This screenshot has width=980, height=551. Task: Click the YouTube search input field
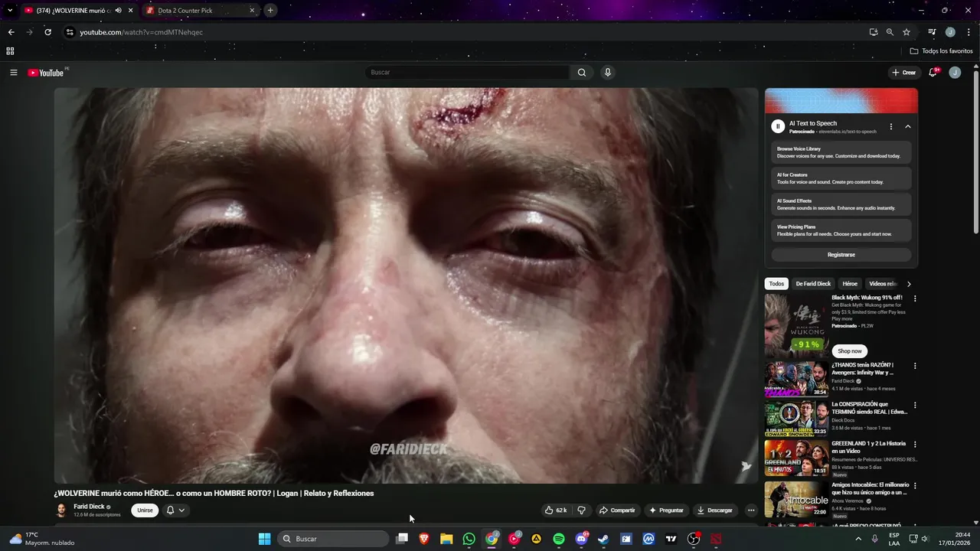click(x=467, y=73)
